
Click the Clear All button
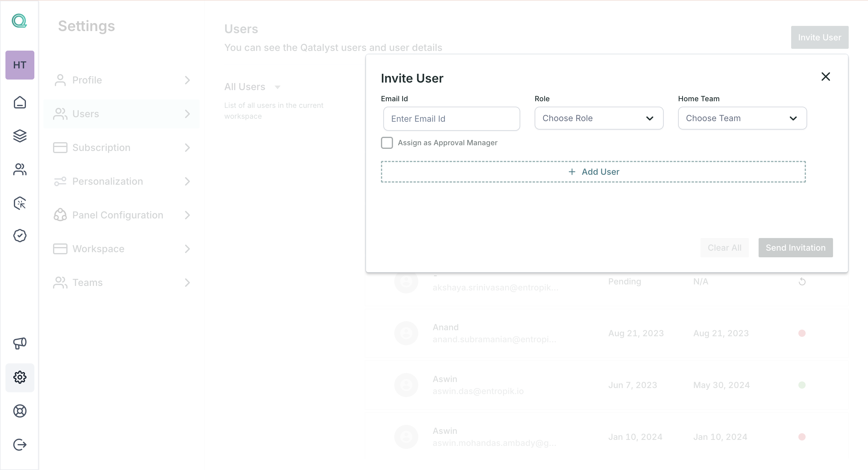click(x=725, y=248)
